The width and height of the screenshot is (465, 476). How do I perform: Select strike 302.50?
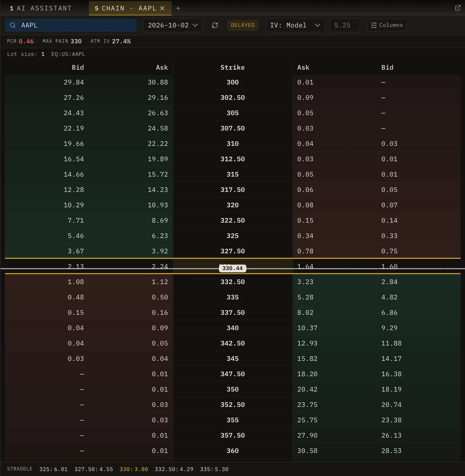[232, 98]
